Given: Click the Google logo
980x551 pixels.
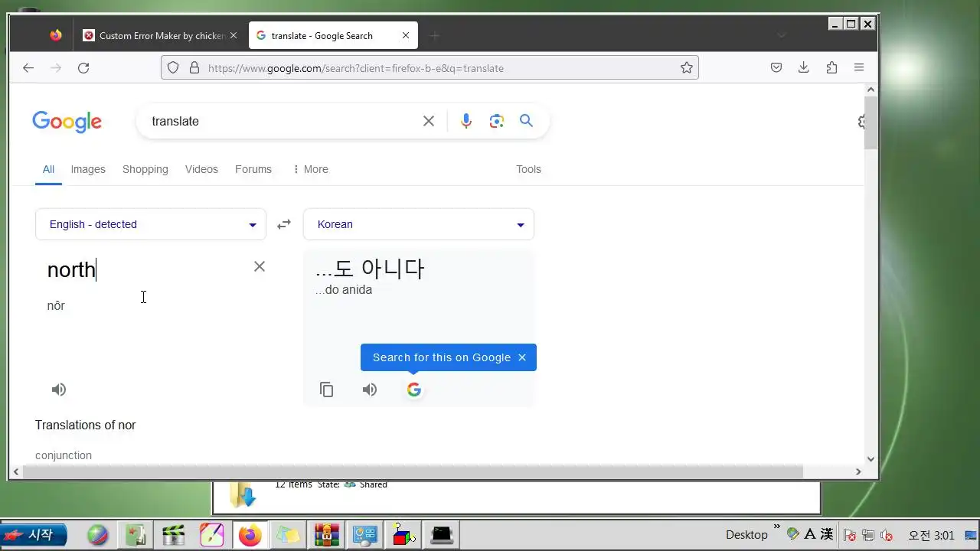Looking at the screenshot, I should (67, 121).
